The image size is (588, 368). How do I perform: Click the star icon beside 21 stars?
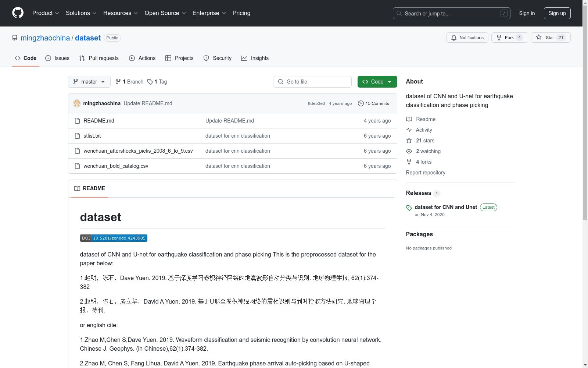click(409, 141)
